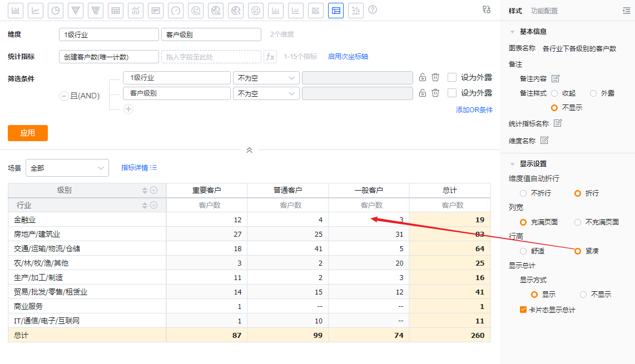Screen dimensions: 635x364
Task: Add a new filter condition row
Action: [128, 109]
